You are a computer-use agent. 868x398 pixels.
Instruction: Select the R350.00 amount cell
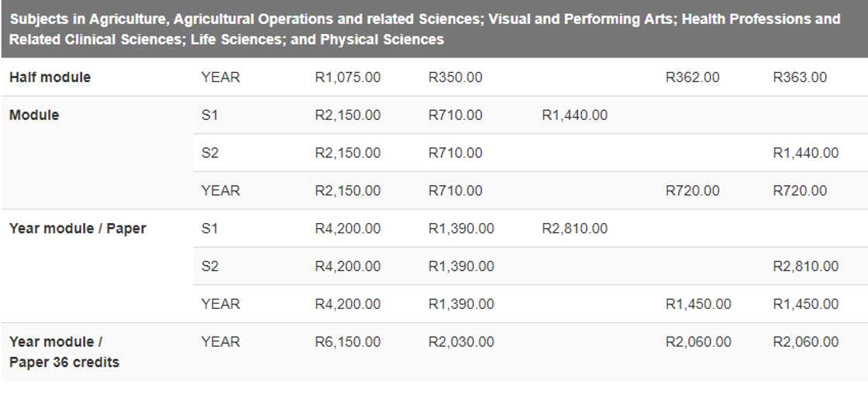455,77
